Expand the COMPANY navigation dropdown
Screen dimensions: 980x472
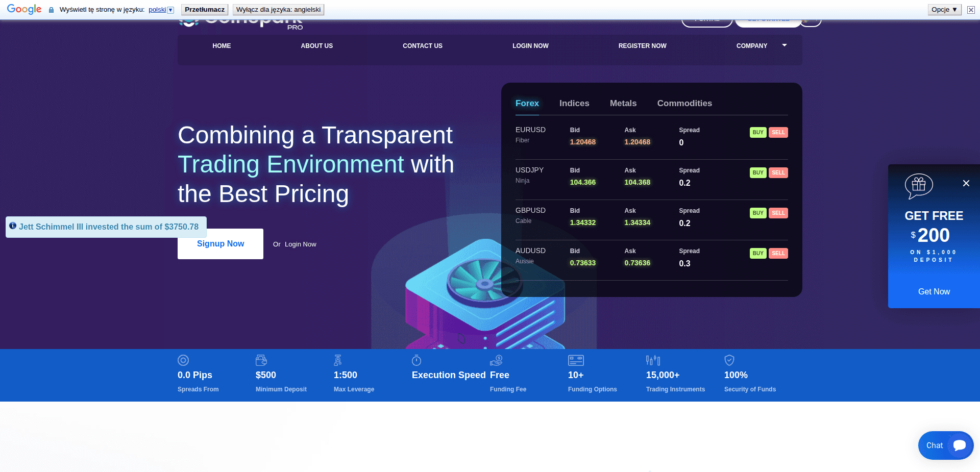pos(761,46)
